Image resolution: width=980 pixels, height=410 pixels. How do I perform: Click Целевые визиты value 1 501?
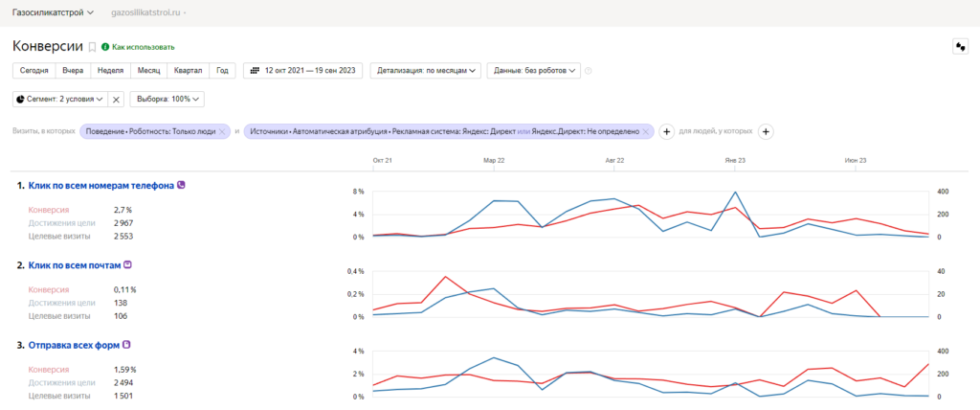tap(123, 396)
